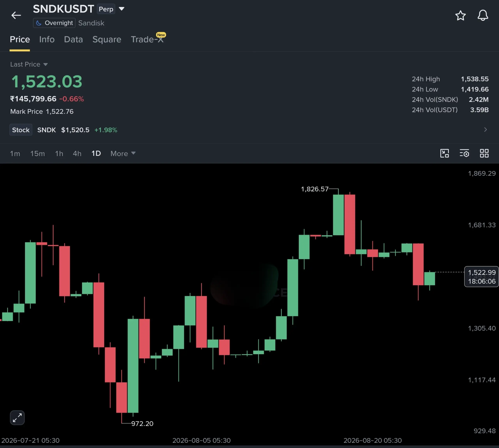Click the ₹145,799.66 converted price
Image resolution: width=499 pixels, height=448 pixels.
click(33, 99)
